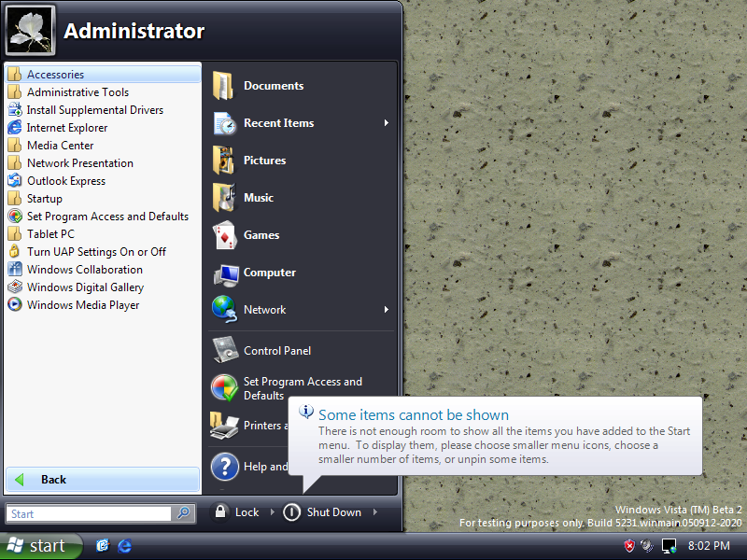Click the Lock button
Image resolution: width=747 pixels, height=560 pixels.
(237, 511)
